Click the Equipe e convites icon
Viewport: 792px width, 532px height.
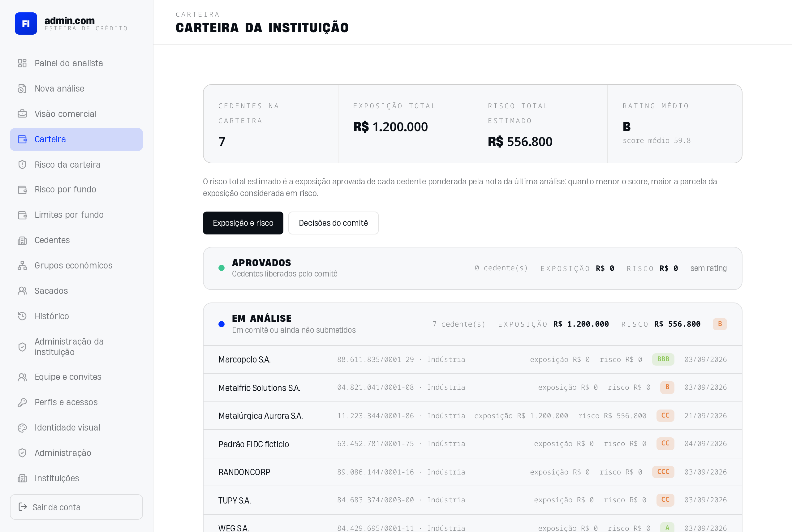22,377
